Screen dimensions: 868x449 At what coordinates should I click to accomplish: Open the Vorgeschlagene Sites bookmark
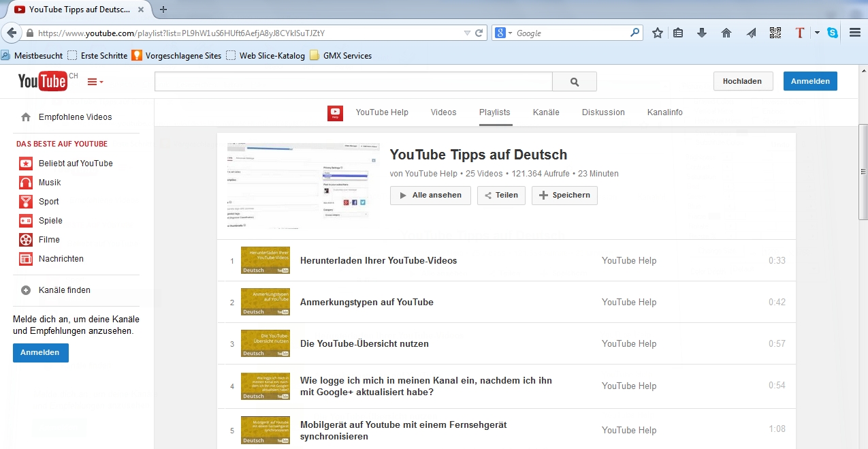177,56
